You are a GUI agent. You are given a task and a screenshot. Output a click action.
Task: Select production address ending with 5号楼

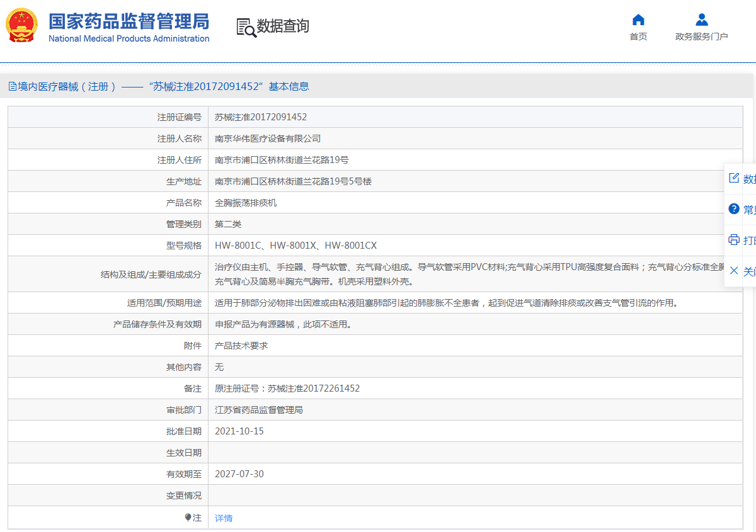(x=293, y=181)
